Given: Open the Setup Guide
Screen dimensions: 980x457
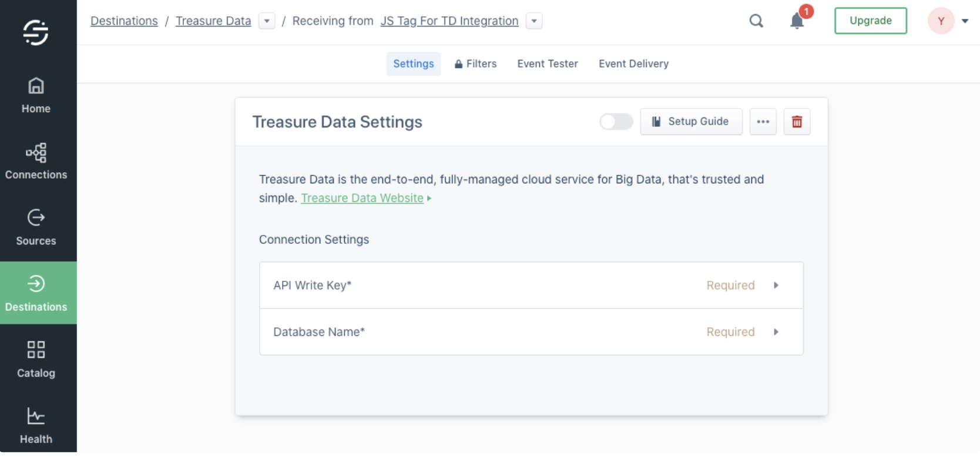Looking at the screenshot, I should 691,122.
